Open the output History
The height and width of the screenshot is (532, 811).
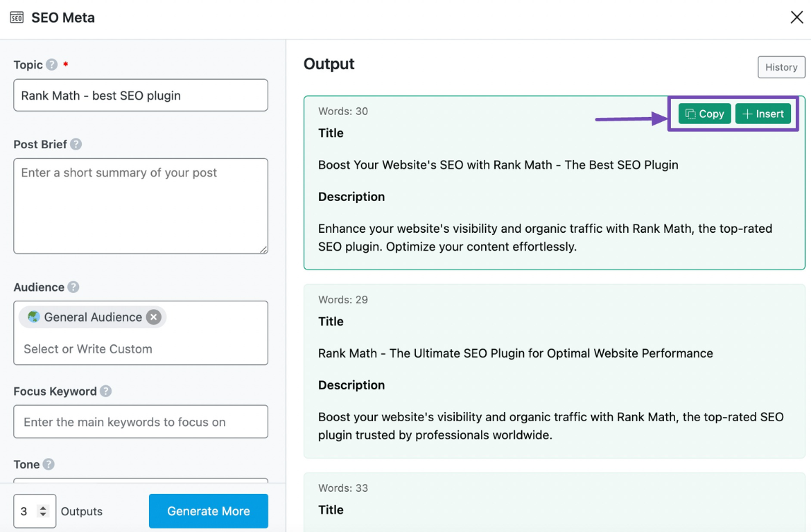(x=781, y=67)
